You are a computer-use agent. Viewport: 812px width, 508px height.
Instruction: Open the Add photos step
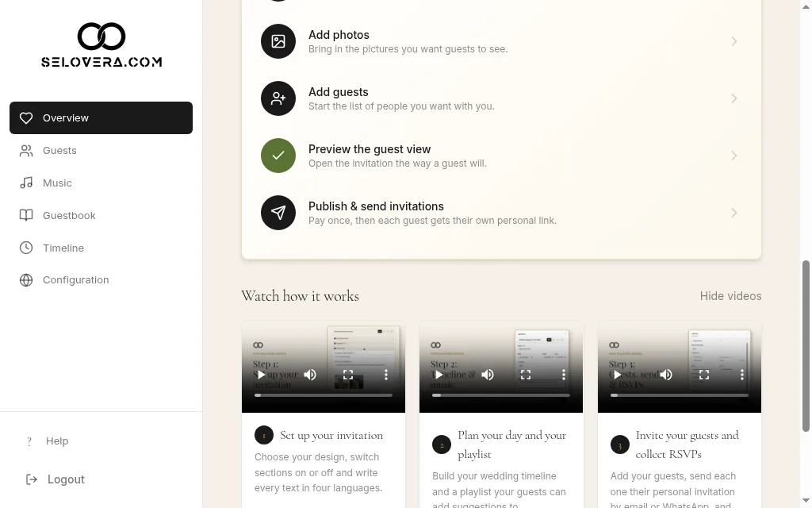point(501,41)
